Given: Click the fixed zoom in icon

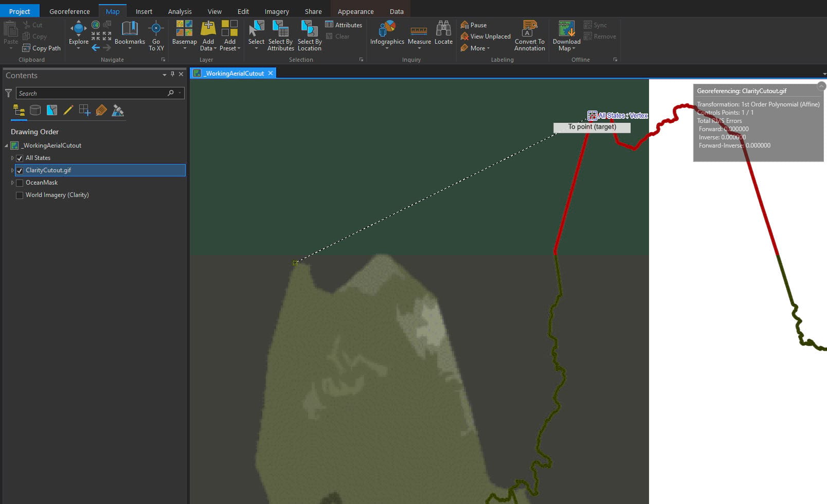Looking at the screenshot, I should coord(96,36).
